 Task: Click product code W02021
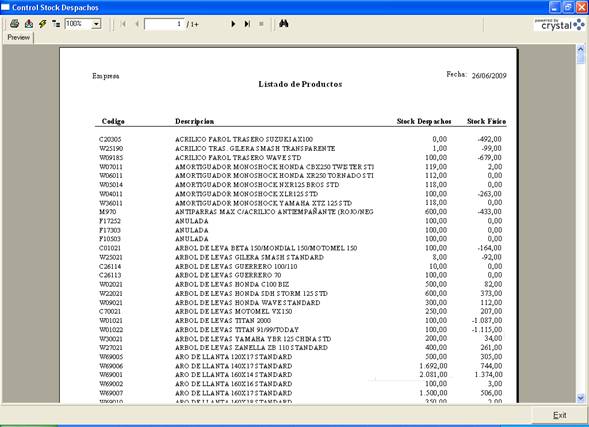(x=111, y=284)
